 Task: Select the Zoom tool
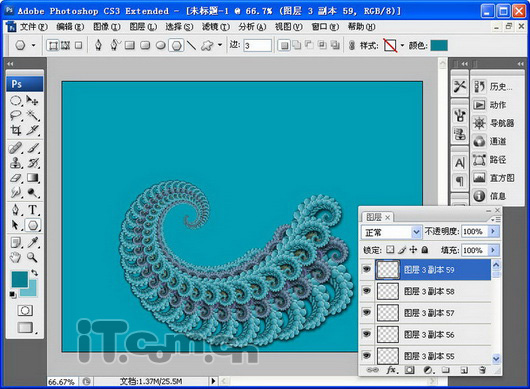[33, 258]
